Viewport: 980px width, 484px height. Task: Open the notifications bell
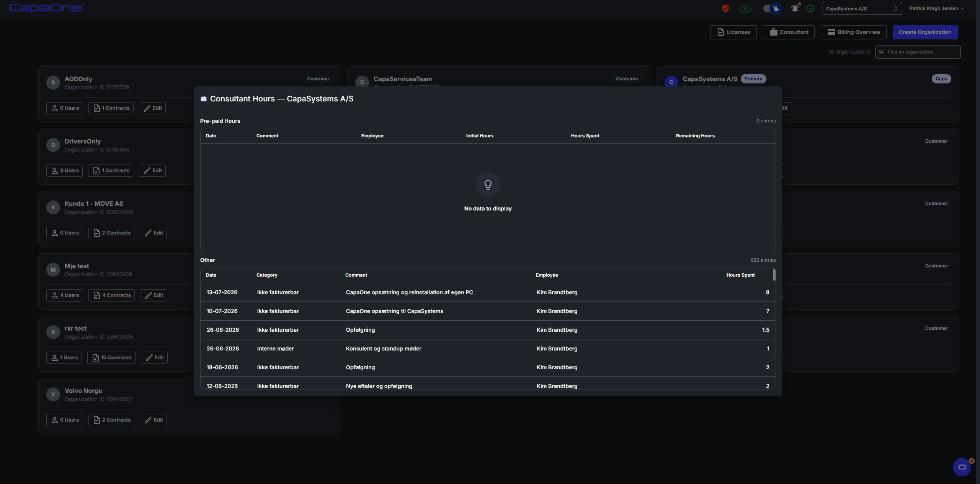795,8
